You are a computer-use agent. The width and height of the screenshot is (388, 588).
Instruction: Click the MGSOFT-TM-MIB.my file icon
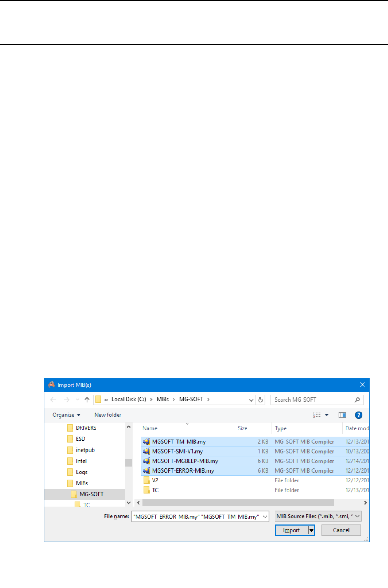point(146,442)
